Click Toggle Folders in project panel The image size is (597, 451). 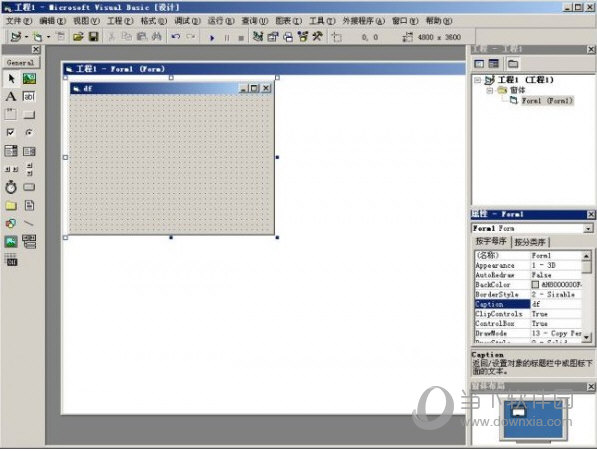[x=513, y=64]
